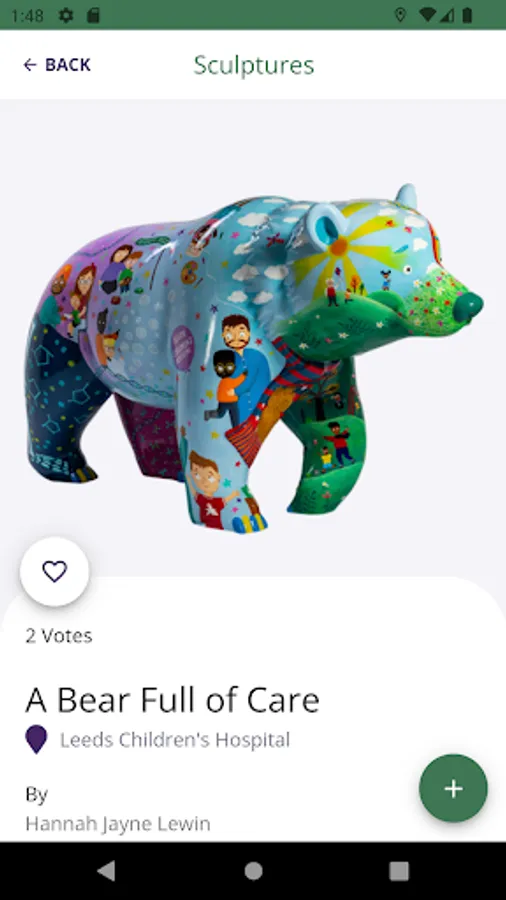Tap the SD card status icon

click(93, 15)
